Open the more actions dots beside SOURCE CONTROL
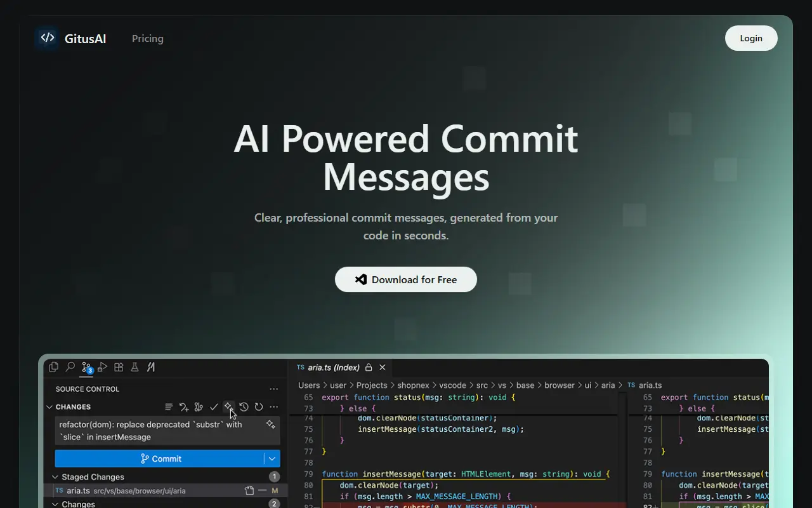Screen dimensions: 812x508 tap(273, 389)
